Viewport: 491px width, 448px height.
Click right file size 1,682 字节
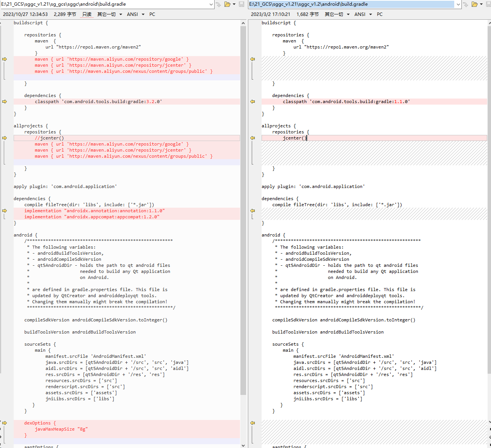click(x=307, y=14)
